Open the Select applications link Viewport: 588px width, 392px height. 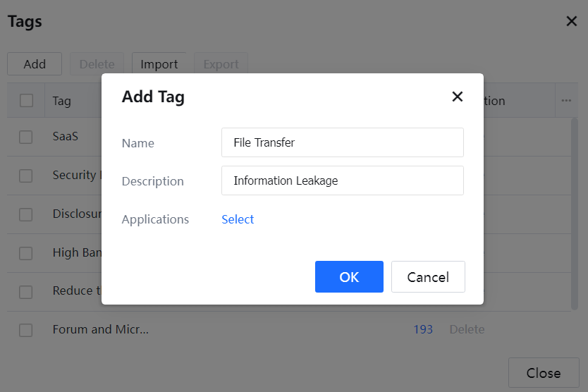coord(238,219)
